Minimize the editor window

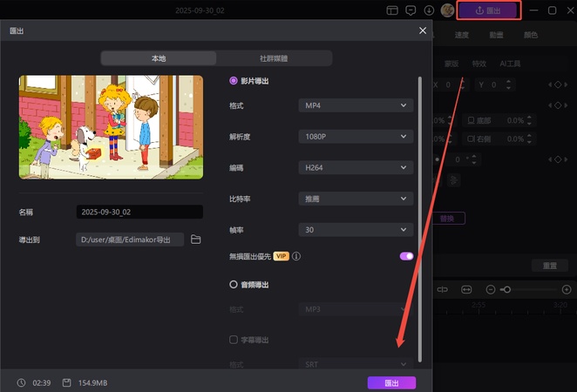pyautogui.click(x=534, y=10)
